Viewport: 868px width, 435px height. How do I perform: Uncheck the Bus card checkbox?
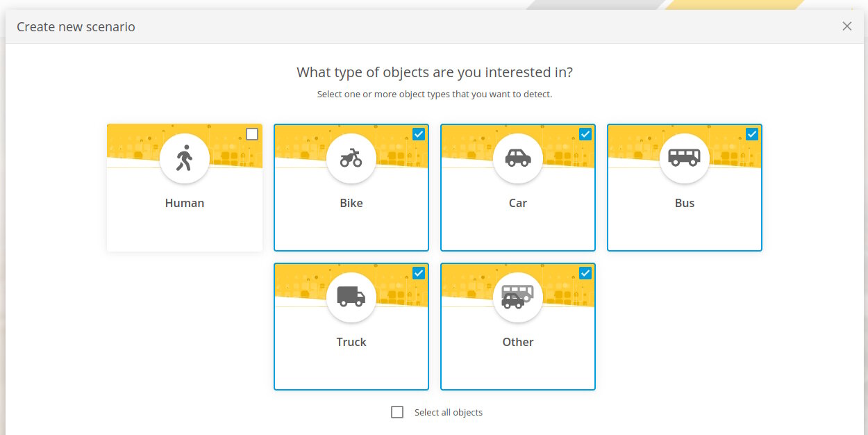[x=752, y=134]
